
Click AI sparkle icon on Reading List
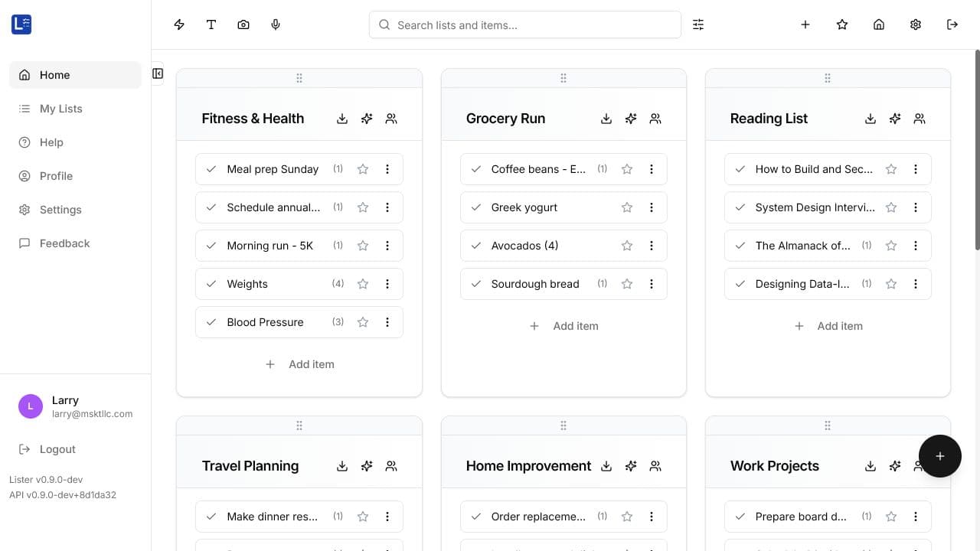point(895,119)
